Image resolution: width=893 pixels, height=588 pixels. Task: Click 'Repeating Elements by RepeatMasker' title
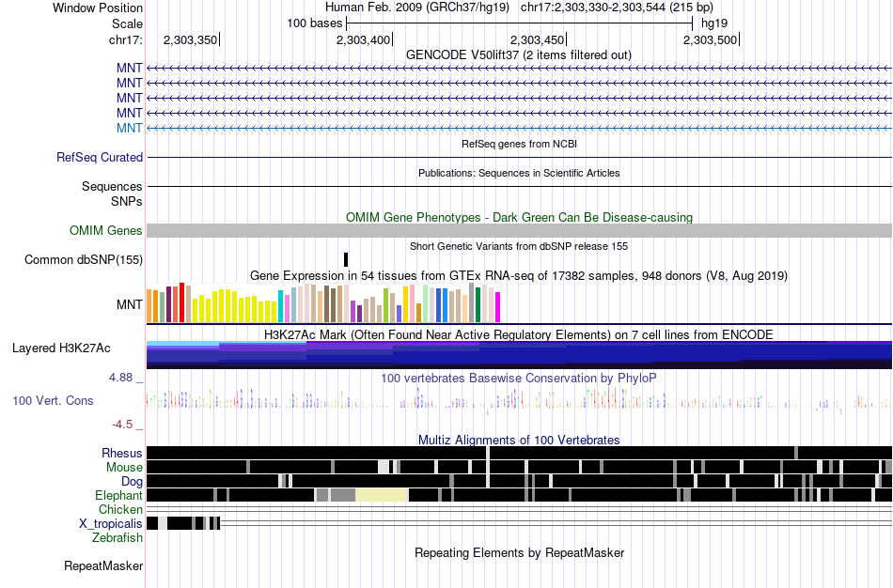(520, 552)
